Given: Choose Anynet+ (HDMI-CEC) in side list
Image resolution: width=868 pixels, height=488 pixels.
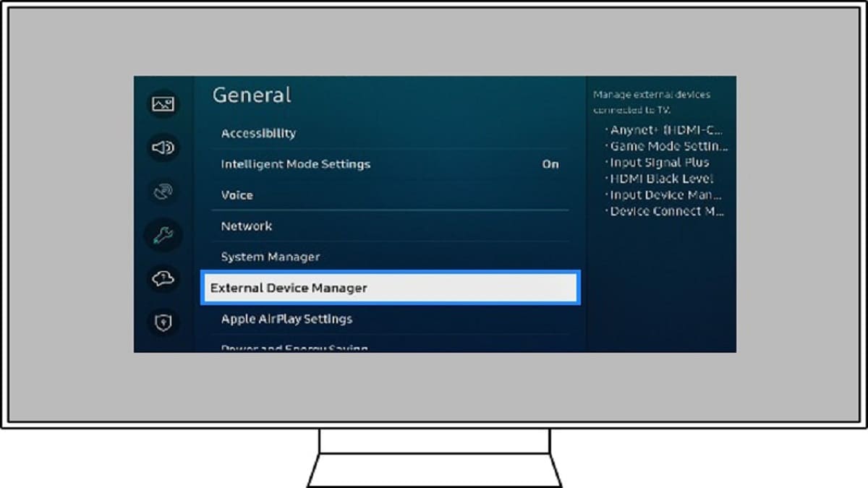Looking at the screenshot, I should point(665,131).
